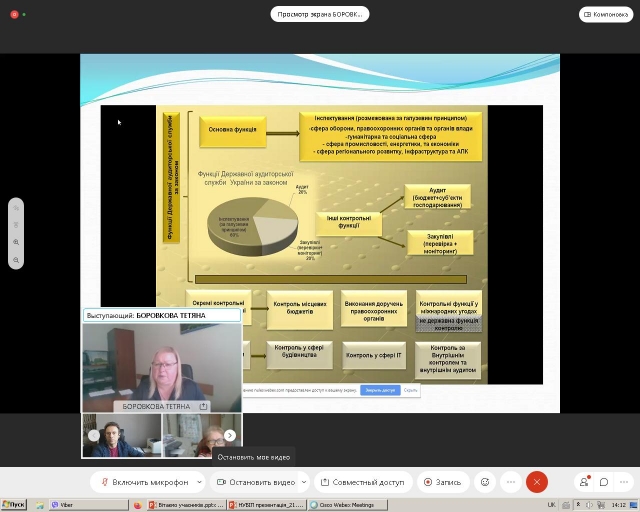Click Контроль у сфері будівництва box
Screen dimensions: 640x512
[x=299, y=354]
